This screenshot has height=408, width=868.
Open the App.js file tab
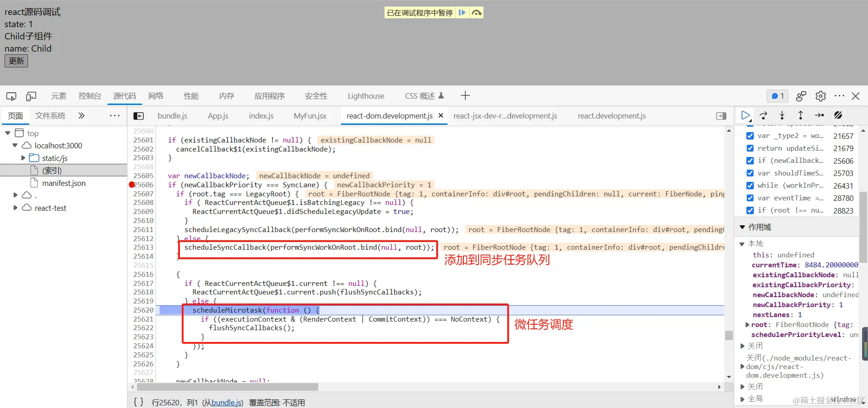tap(218, 116)
